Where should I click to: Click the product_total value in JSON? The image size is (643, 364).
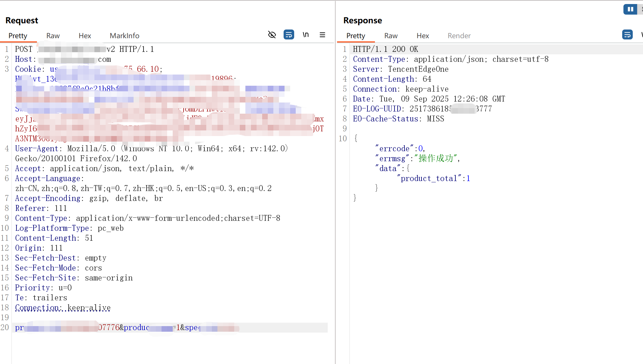468,179
